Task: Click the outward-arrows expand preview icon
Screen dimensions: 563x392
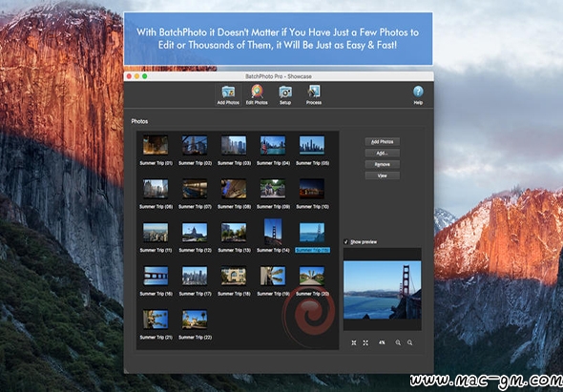Action: (x=365, y=342)
